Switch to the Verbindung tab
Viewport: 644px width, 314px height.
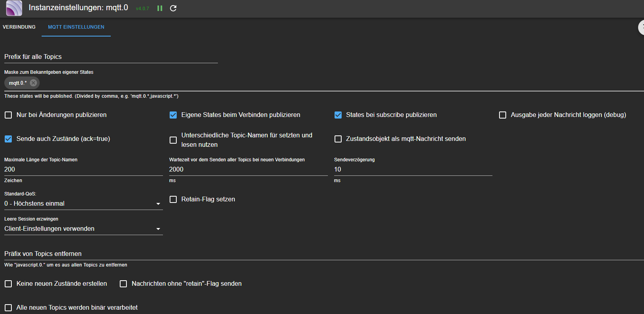coord(19,27)
